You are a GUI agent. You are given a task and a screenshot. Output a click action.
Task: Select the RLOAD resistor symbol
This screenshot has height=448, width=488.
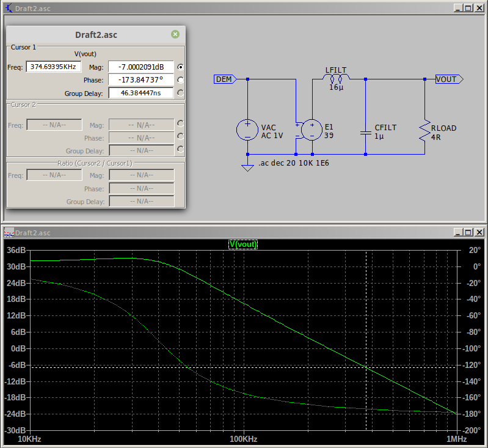tap(425, 132)
